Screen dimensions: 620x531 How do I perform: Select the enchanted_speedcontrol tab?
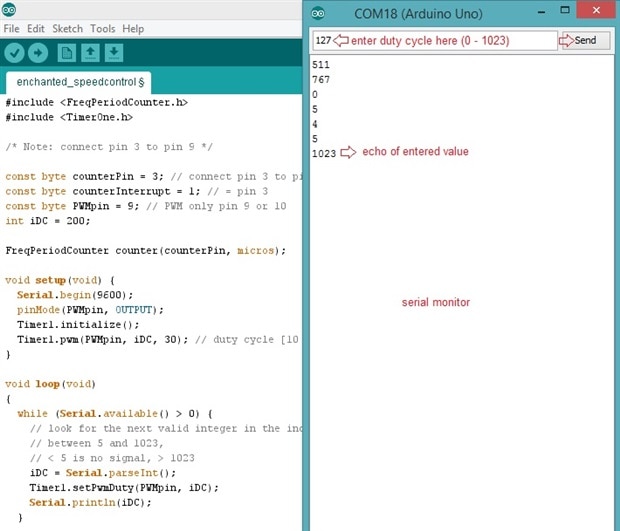point(78,82)
